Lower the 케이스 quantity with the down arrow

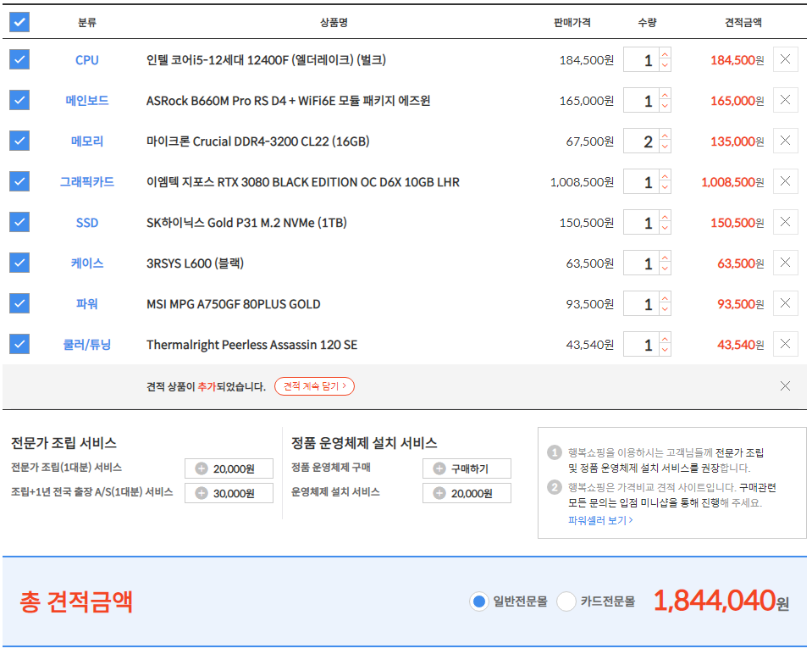(665, 269)
